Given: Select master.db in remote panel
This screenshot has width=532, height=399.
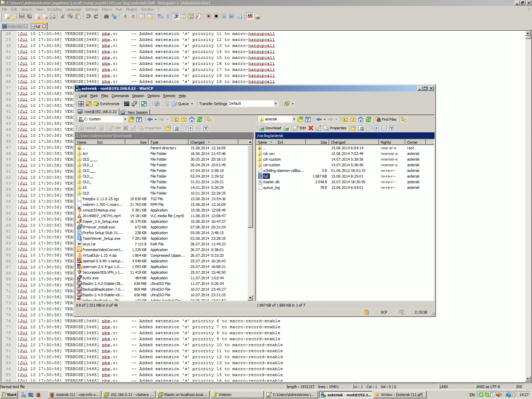Looking at the screenshot, I should tap(271, 182).
